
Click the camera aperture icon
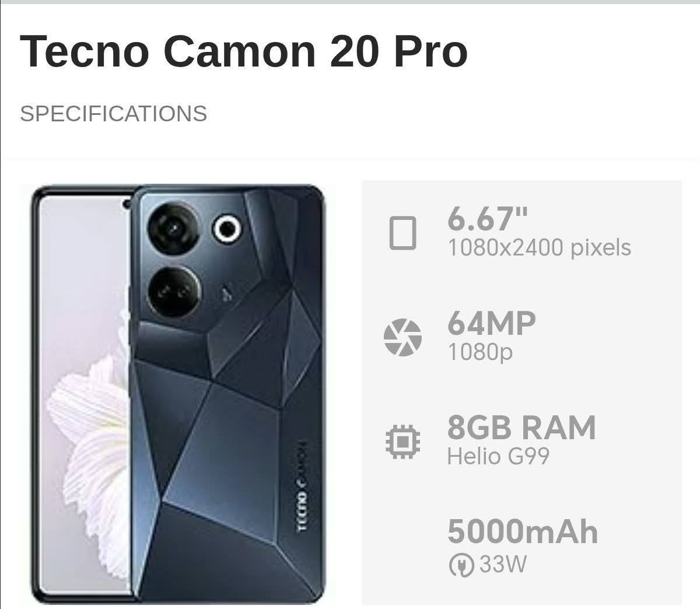(x=402, y=337)
